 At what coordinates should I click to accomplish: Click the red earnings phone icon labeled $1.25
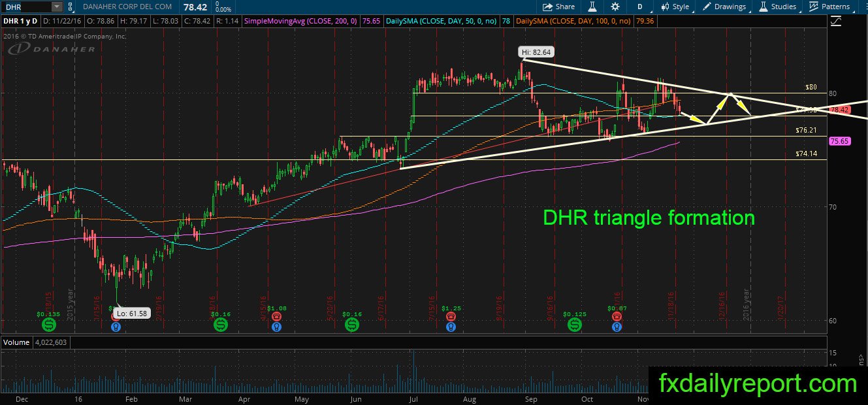[451, 316]
